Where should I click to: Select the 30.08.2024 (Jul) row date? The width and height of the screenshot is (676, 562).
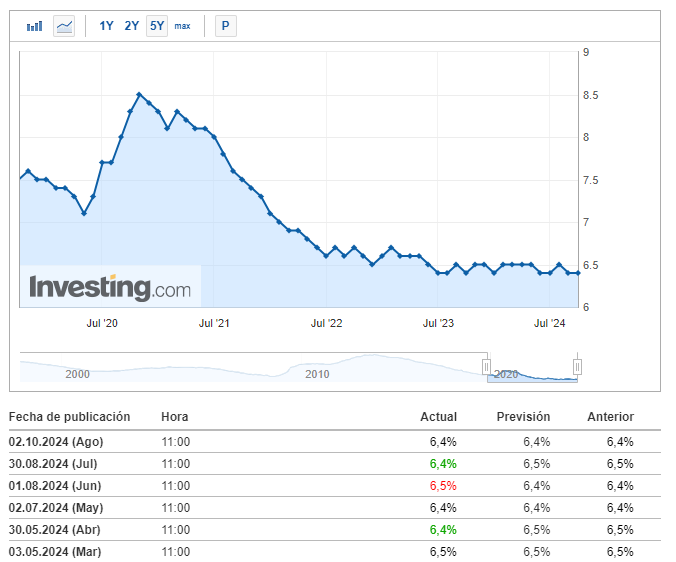tap(53, 464)
